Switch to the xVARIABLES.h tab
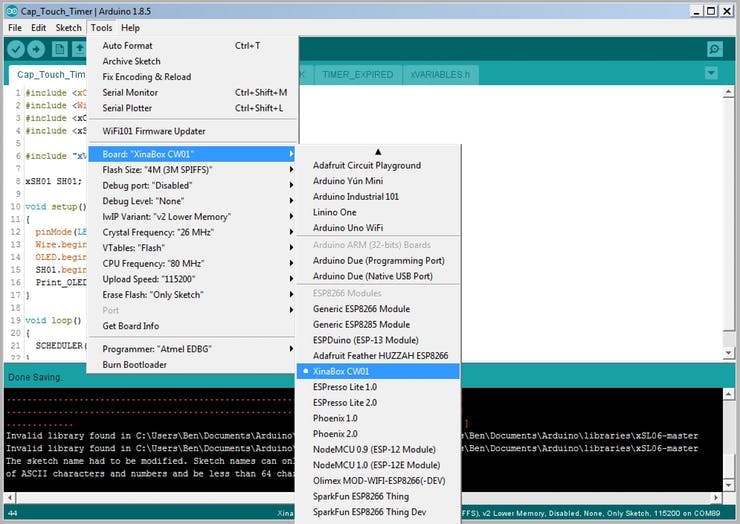Image resolution: width=740 pixels, height=524 pixels. click(x=440, y=75)
